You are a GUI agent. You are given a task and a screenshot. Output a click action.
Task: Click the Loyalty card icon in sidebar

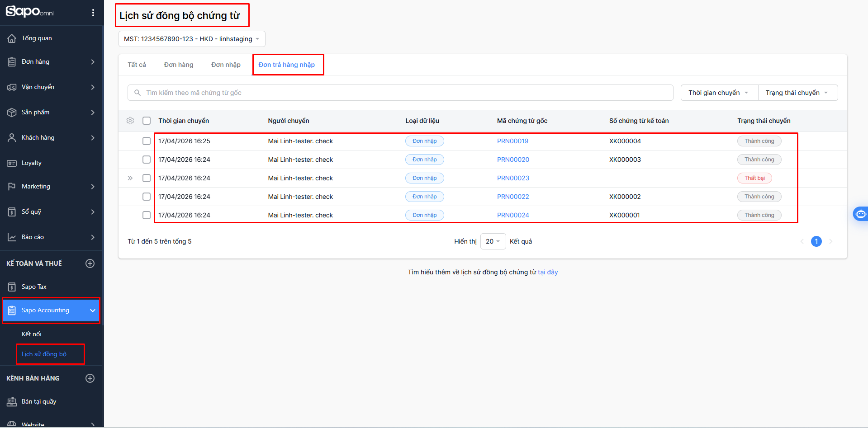point(12,163)
